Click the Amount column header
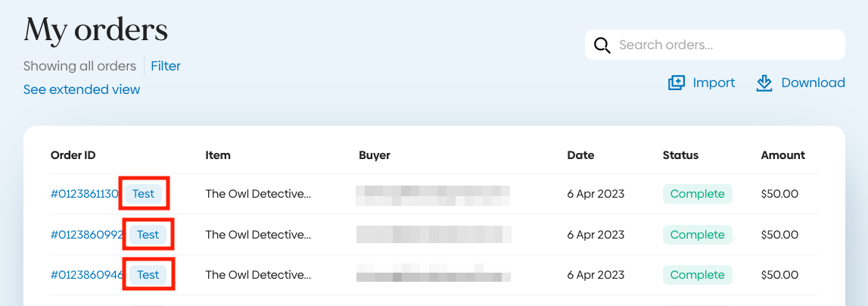This screenshot has width=868, height=306. coord(782,155)
